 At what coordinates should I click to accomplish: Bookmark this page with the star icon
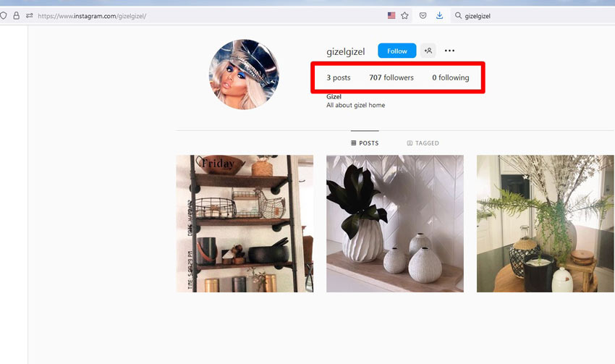(405, 15)
